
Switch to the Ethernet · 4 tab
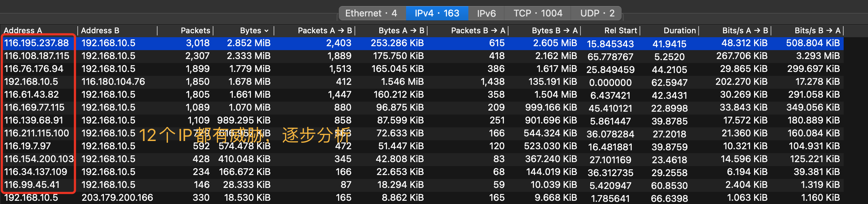pos(371,13)
